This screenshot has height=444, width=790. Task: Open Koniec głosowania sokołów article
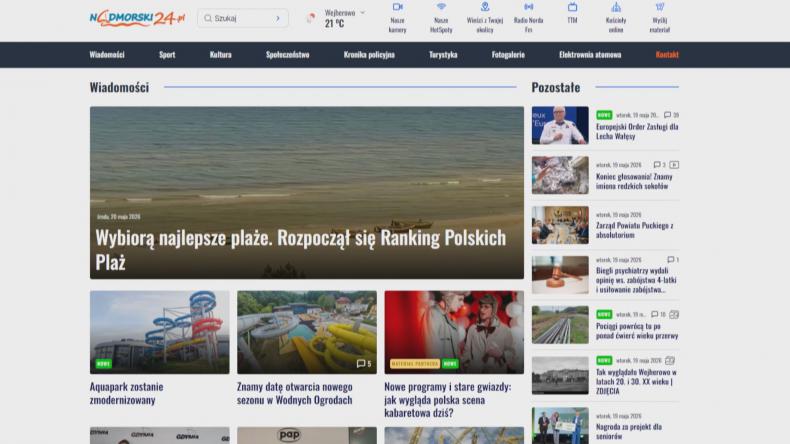(634, 181)
